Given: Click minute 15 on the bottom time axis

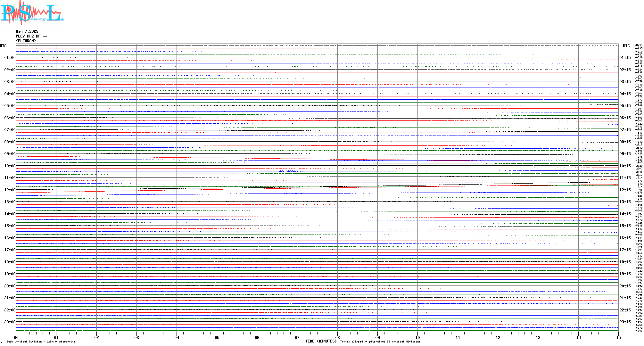Looking at the screenshot, I should [618, 337].
